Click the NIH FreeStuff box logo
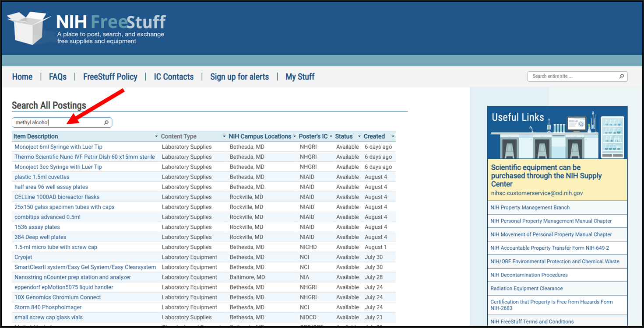The width and height of the screenshot is (644, 328). (x=30, y=27)
